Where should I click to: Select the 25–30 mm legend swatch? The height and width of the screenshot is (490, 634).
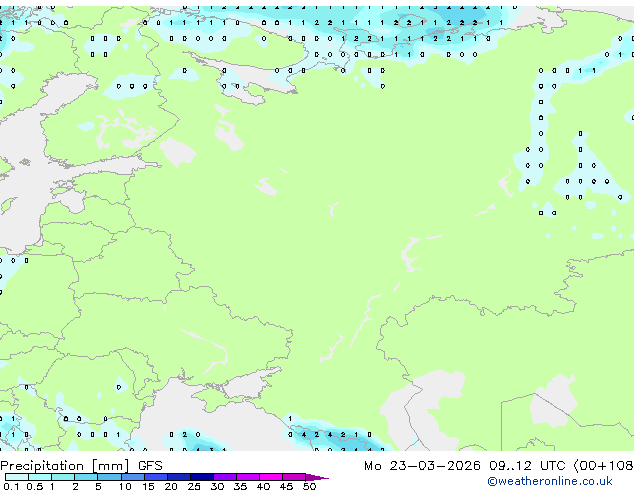(202, 477)
